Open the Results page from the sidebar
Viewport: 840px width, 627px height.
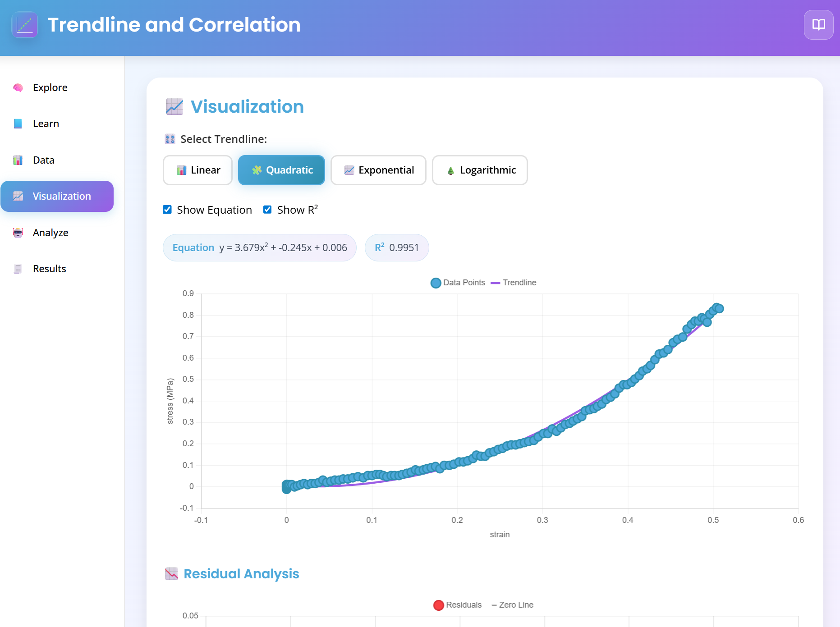[49, 269]
